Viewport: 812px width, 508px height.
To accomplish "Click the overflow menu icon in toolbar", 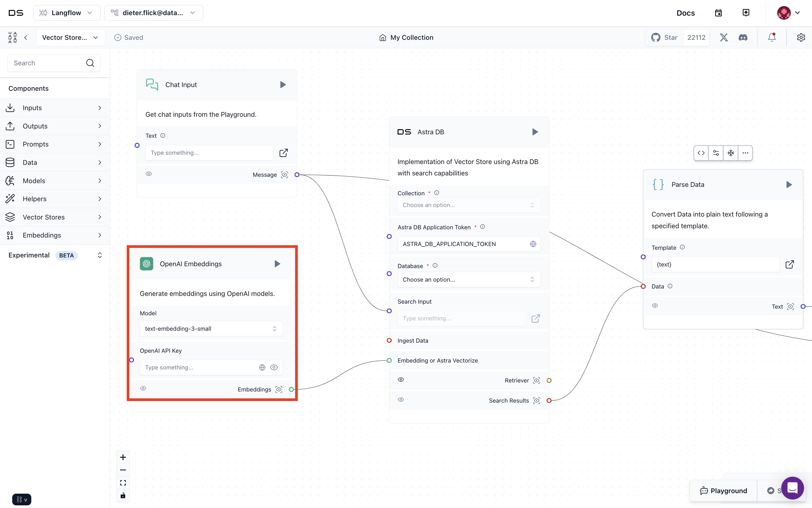I will 746,153.
